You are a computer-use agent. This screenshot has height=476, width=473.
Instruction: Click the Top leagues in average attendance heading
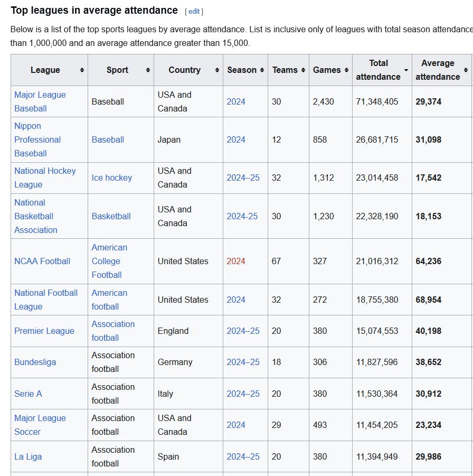pyautogui.click(x=94, y=11)
